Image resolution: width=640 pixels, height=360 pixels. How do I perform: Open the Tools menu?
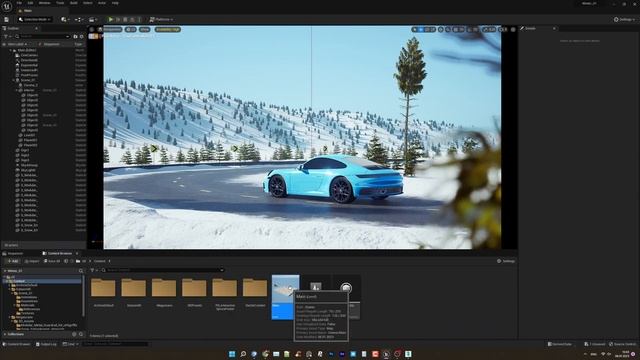pyautogui.click(x=60, y=3)
